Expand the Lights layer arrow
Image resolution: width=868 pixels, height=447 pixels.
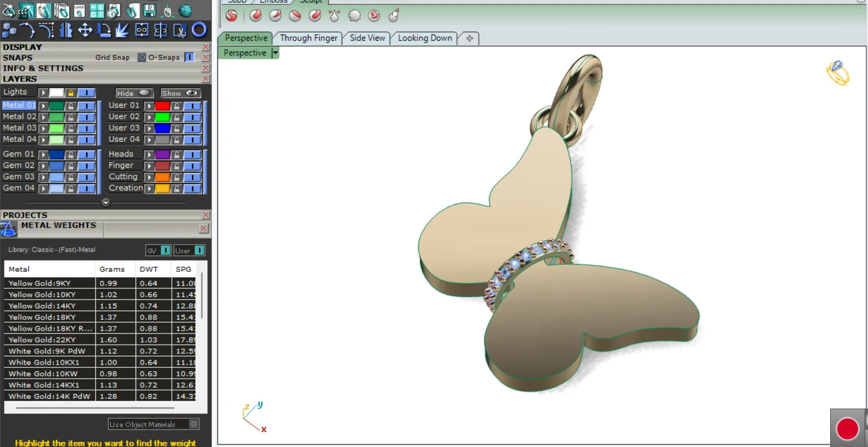click(x=43, y=93)
